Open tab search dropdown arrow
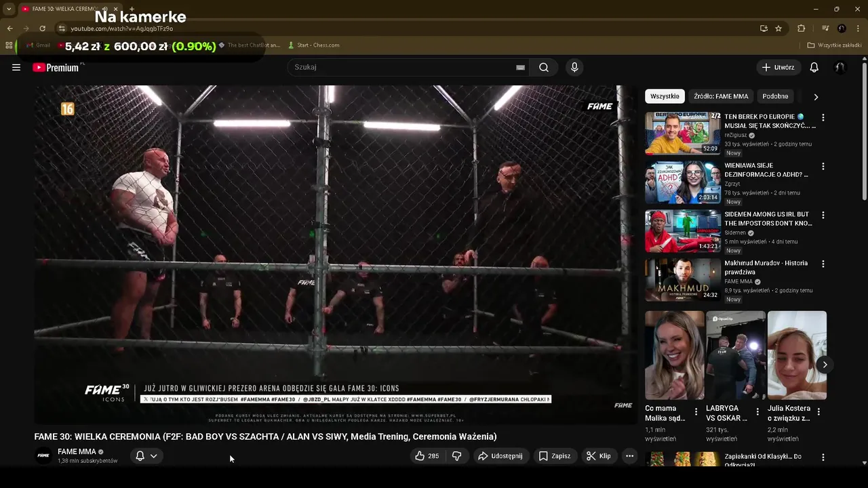The height and width of the screenshot is (488, 868). [x=9, y=9]
